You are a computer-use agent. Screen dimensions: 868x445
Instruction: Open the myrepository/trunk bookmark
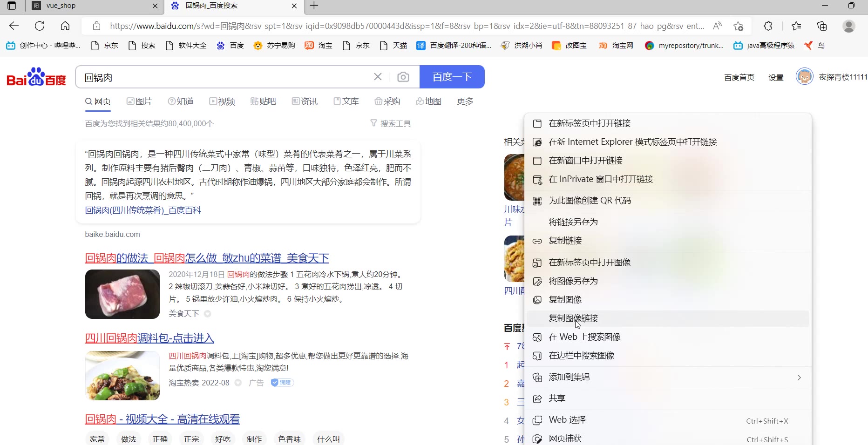(684, 46)
